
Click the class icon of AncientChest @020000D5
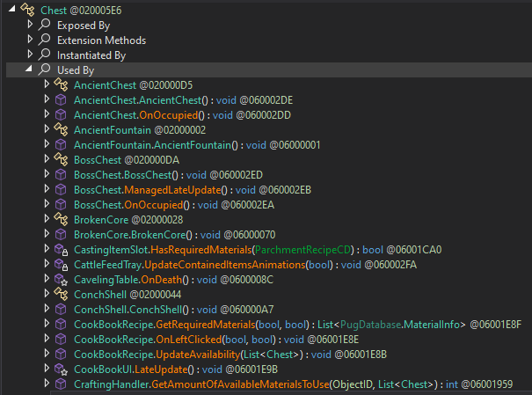tap(61, 84)
